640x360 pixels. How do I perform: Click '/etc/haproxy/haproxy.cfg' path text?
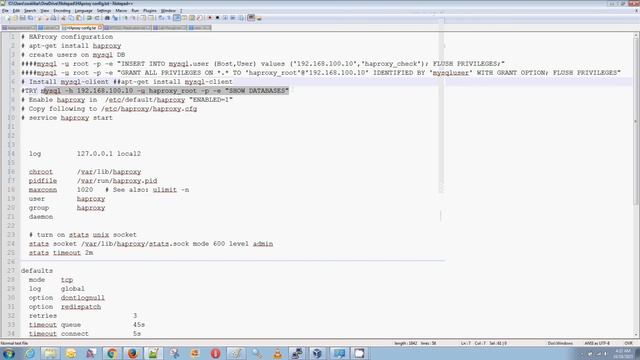149,109
